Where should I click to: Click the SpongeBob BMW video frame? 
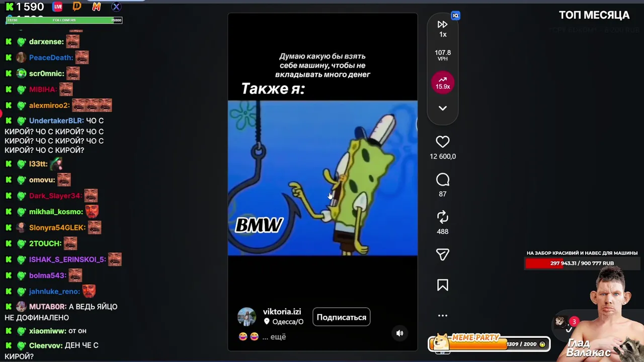[x=323, y=178]
